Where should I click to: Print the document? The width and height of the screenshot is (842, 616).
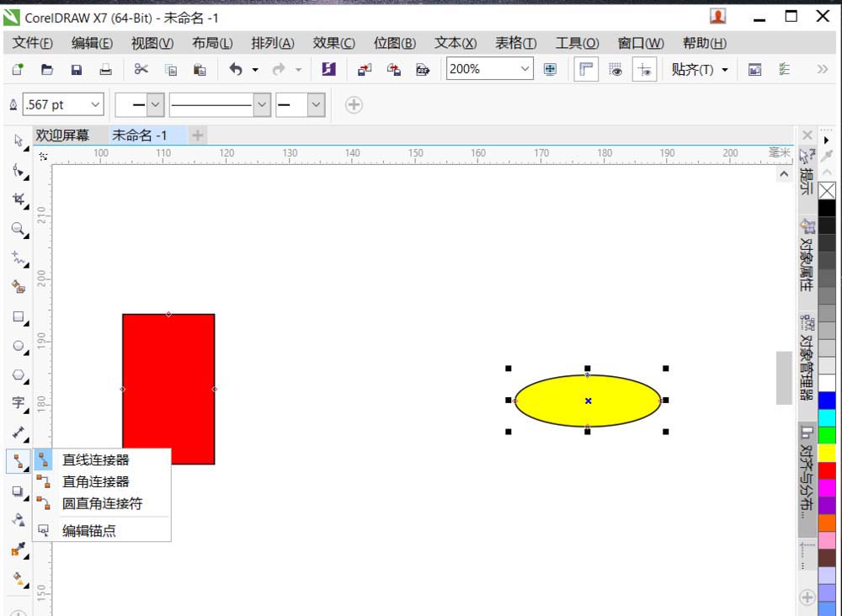click(x=105, y=69)
